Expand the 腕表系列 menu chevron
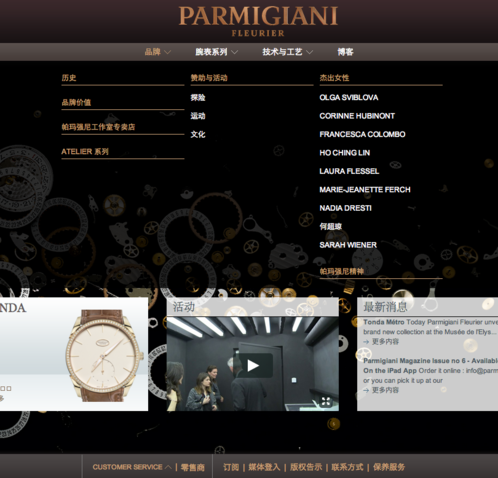Viewport: 498px width, 478px height. pyautogui.click(x=235, y=52)
